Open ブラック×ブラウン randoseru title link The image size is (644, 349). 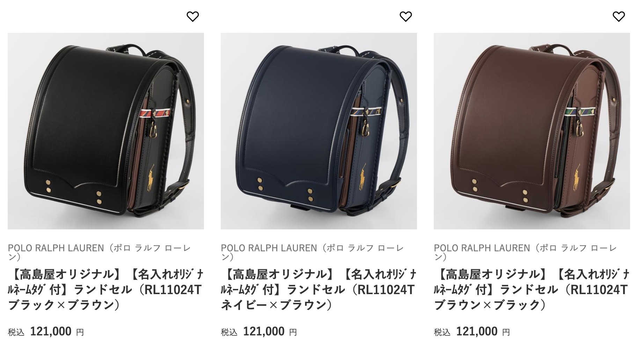(106, 290)
